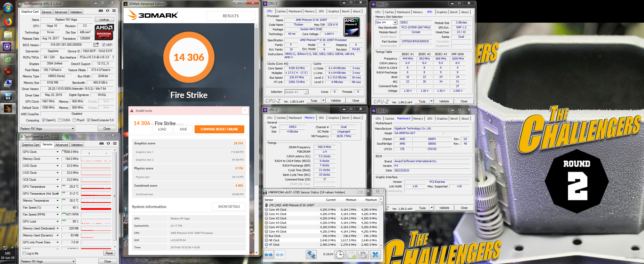Open Tools dropdown arrow in CPU-Z CPU window
Viewport: 644px width, 264px height.
(x=323, y=101)
